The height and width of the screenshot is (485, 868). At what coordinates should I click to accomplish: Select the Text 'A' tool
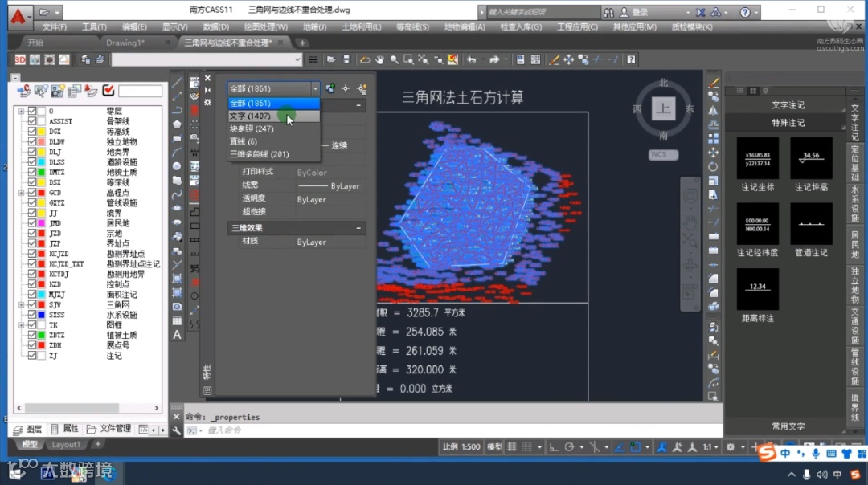coord(177,335)
